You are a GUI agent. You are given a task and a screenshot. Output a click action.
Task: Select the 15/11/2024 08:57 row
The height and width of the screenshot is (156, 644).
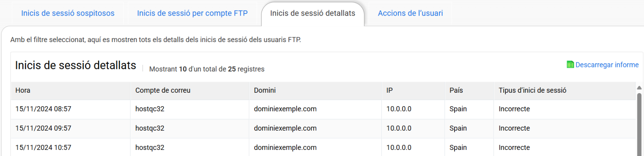(x=323, y=109)
